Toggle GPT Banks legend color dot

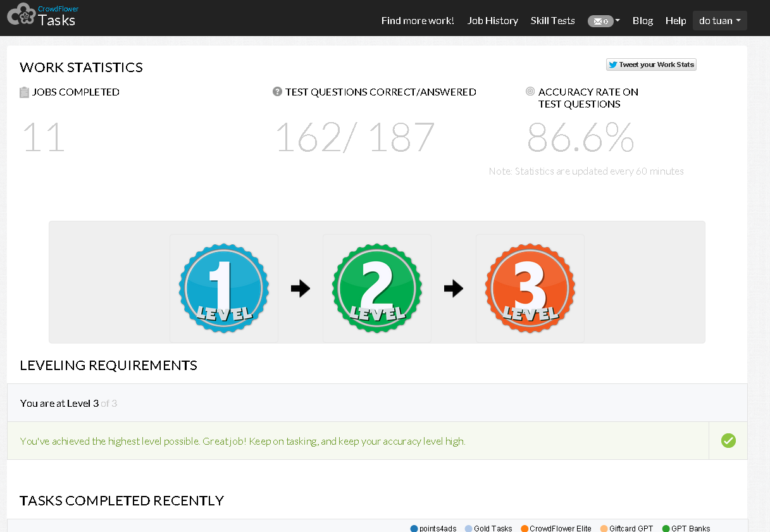click(666, 529)
